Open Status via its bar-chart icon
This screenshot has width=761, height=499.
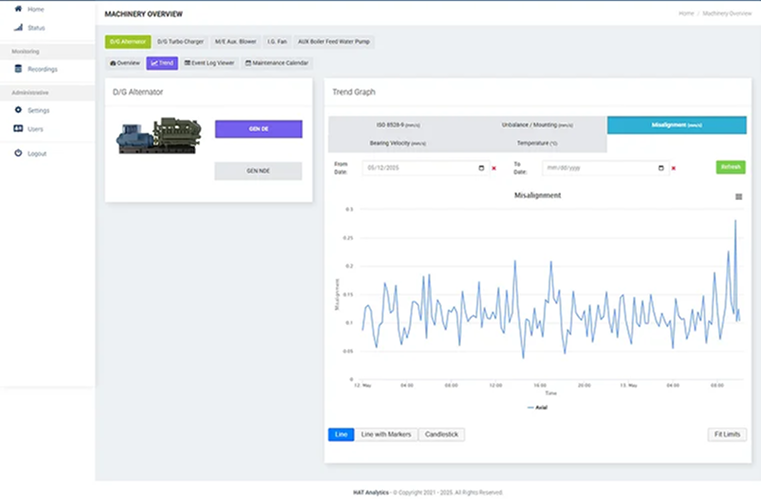(x=18, y=27)
